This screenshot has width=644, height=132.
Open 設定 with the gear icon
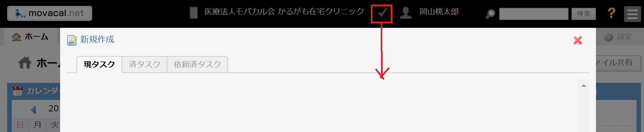pyautogui.click(x=618, y=37)
